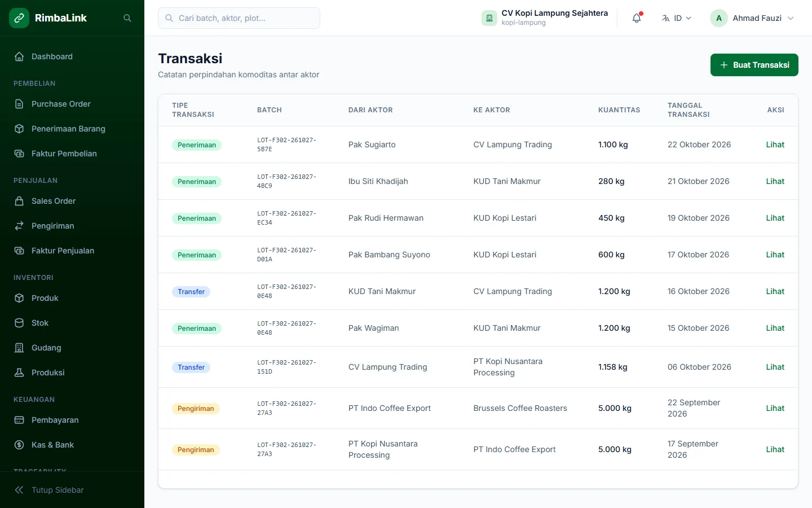
Task: Click the Produk cube icon
Action: pos(19,298)
